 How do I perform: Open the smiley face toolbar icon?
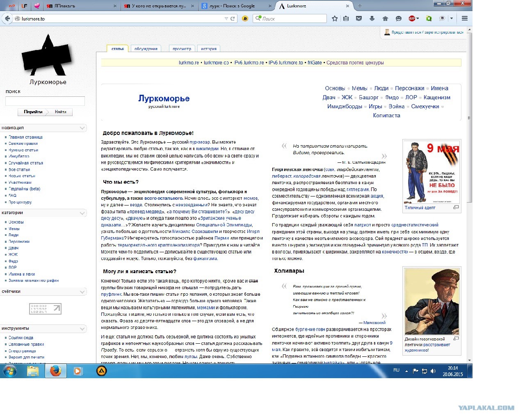click(398, 18)
